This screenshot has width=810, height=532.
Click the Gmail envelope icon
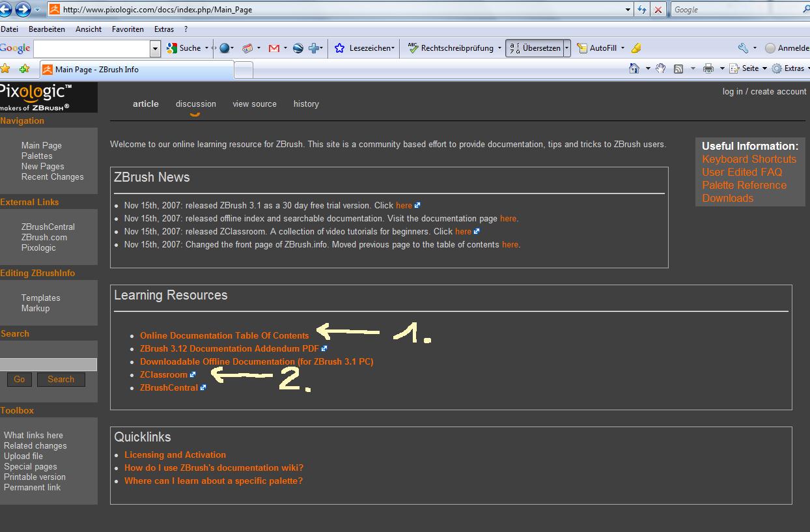tap(274, 48)
